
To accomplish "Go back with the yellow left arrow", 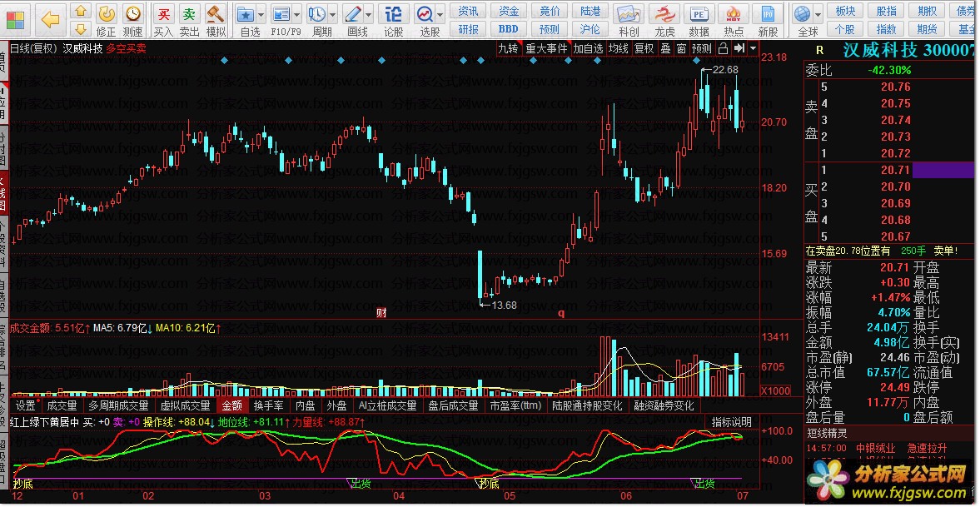I will [50, 19].
